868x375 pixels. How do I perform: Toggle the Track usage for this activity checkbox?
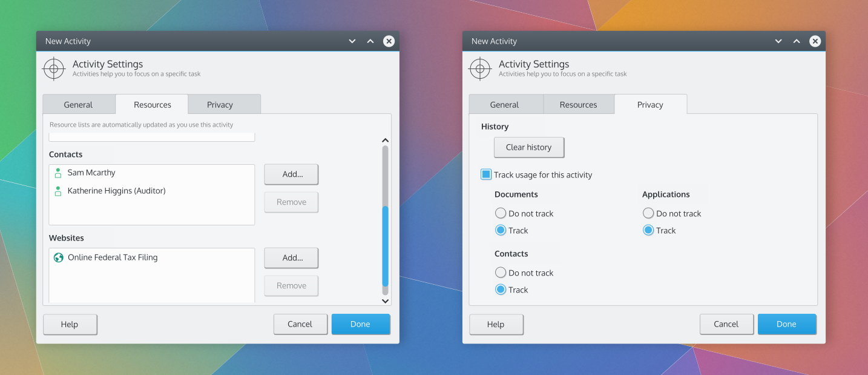coord(486,174)
